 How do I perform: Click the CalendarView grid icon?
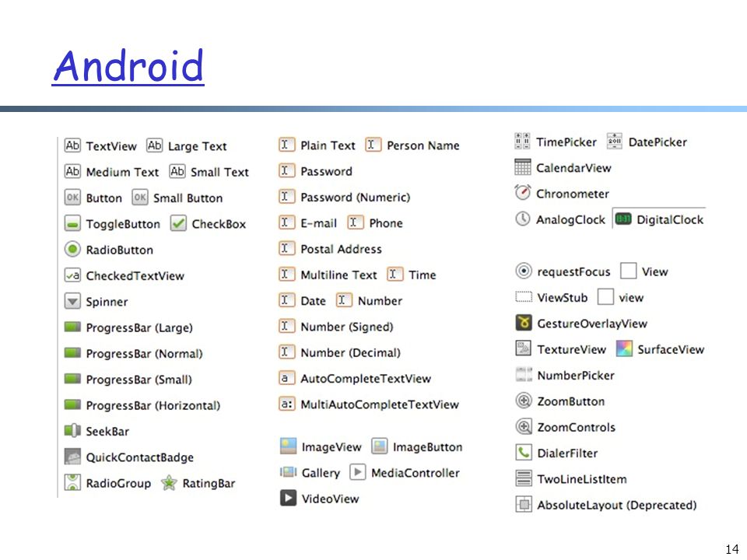tap(523, 167)
